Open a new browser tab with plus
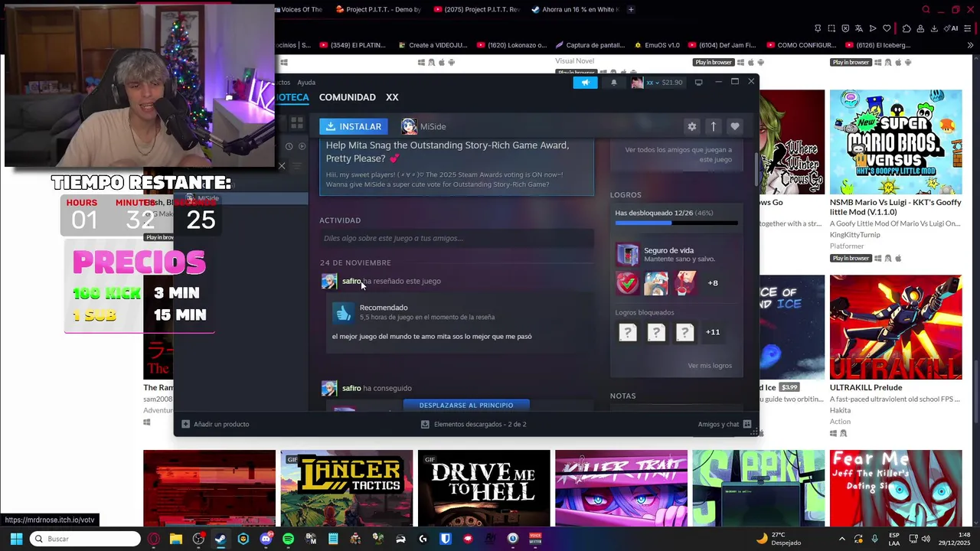The image size is (980, 551). (631, 9)
